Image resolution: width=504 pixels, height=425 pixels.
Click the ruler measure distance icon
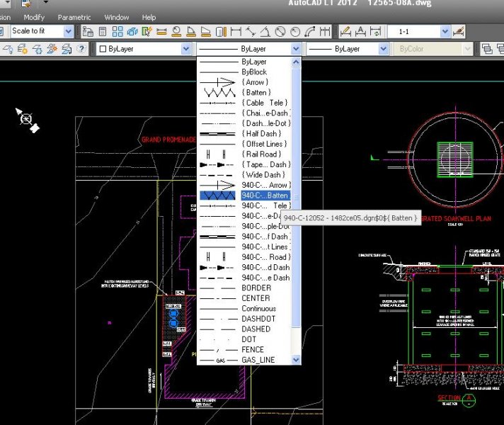click(x=161, y=31)
